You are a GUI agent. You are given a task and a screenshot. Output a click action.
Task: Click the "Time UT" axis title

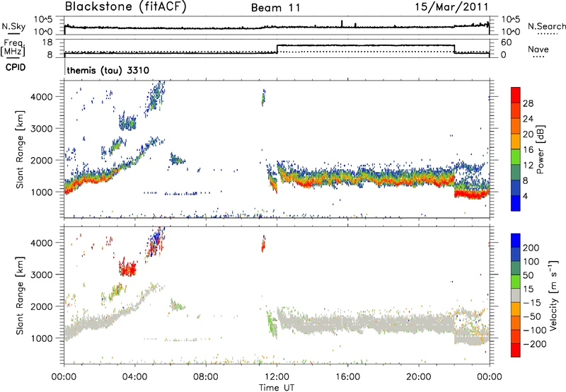tap(277, 388)
